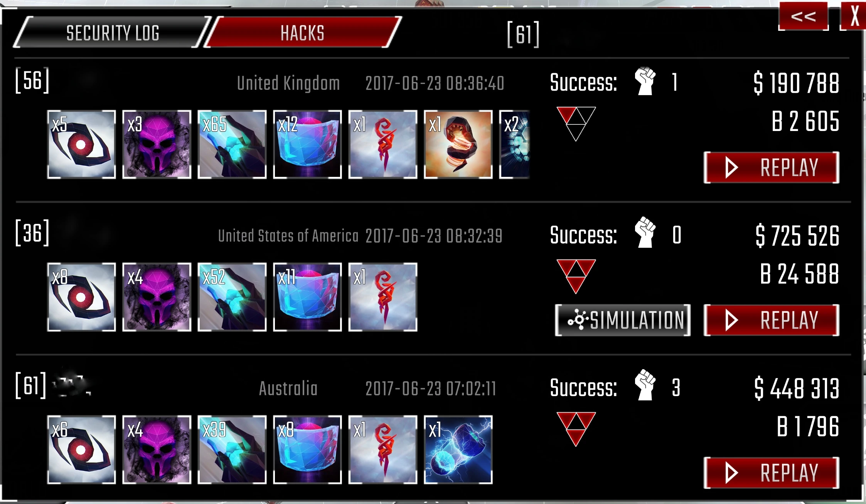Replay the United States of America hack

point(772,320)
